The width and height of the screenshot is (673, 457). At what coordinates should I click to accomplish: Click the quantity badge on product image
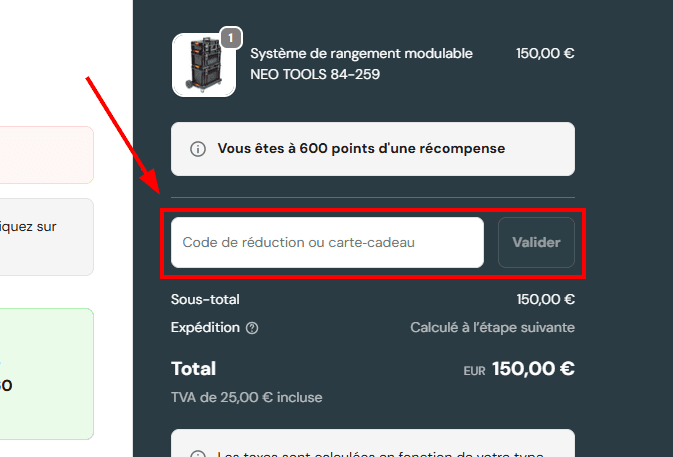(x=231, y=38)
